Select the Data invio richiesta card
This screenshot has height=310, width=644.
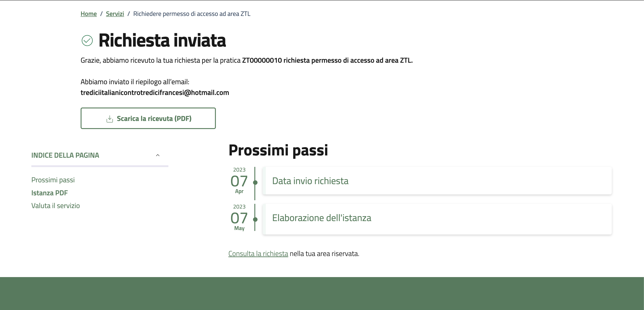[437, 181]
